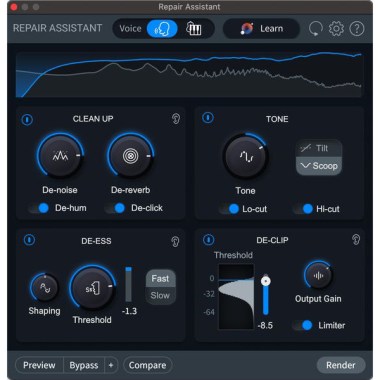Screen dimensions: 380x380
Task: Click the reset circular arrow icon
Action: [x=315, y=29]
